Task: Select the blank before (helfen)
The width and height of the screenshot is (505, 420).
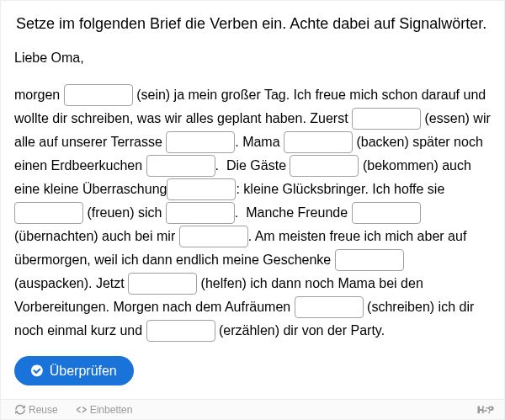Action: (x=162, y=284)
